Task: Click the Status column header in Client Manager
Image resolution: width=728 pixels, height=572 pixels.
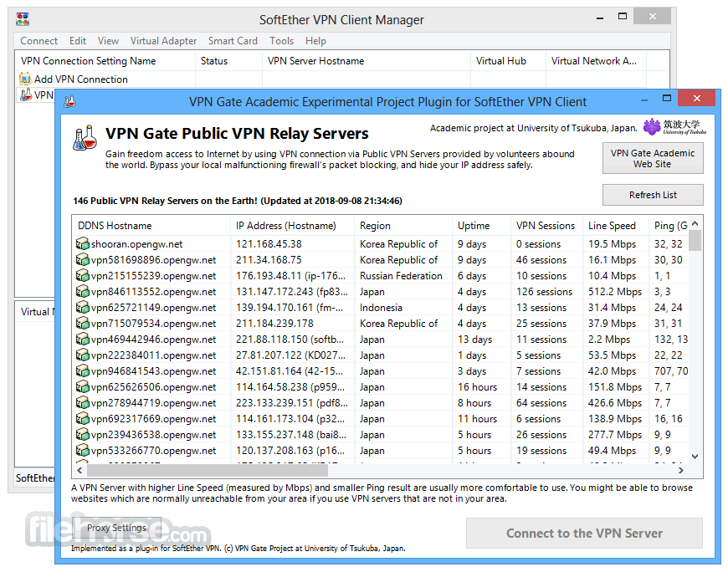Action: point(228,61)
